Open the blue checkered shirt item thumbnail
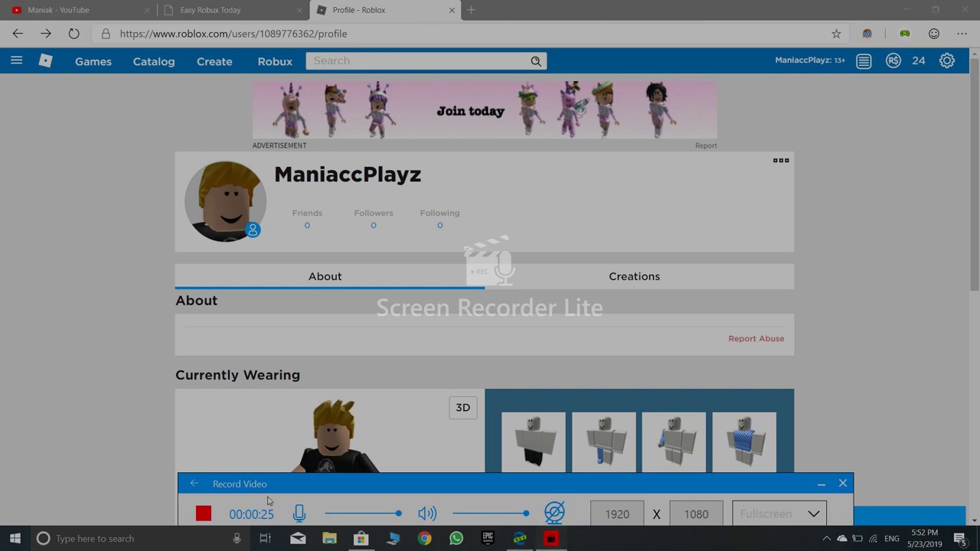980x551 pixels. (x=744, y=442)
